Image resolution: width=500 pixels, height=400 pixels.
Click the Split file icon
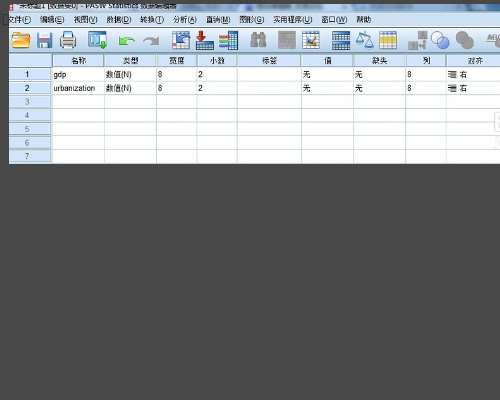click(x=341, y=40)
